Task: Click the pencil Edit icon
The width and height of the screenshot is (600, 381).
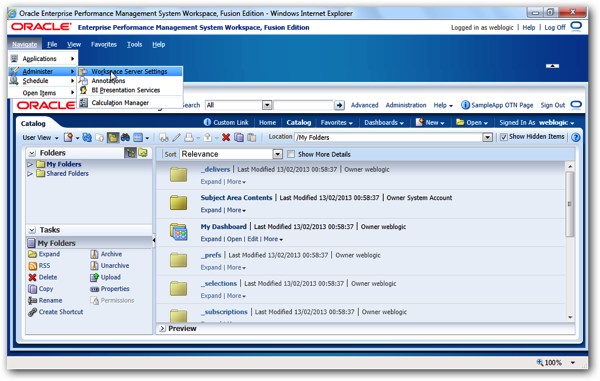Action: [176, 137]
